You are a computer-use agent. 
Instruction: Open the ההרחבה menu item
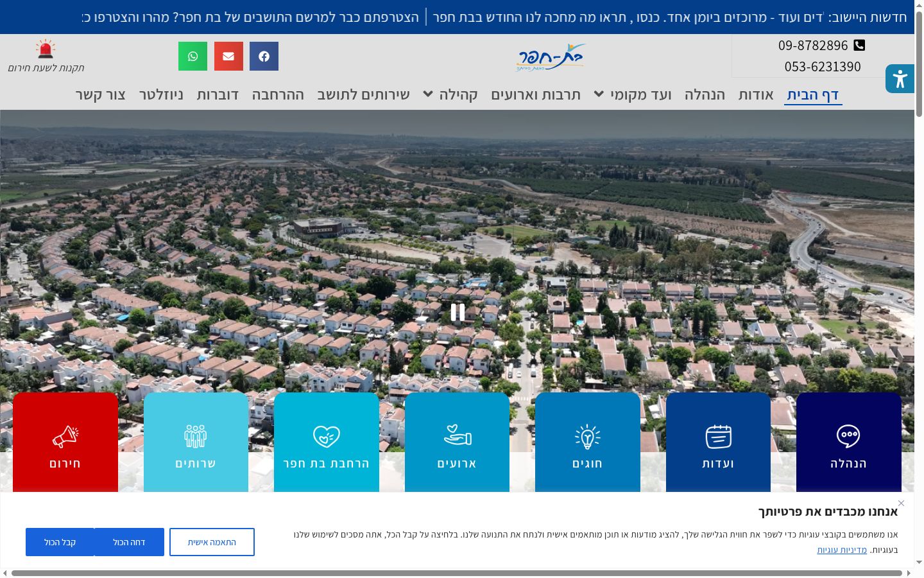(x=278, y=94)
